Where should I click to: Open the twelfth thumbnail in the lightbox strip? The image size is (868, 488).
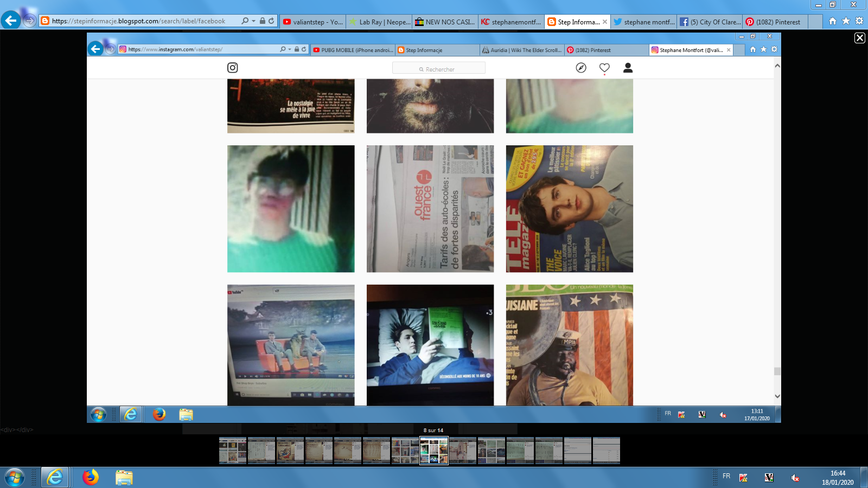(x=549, y=451)
